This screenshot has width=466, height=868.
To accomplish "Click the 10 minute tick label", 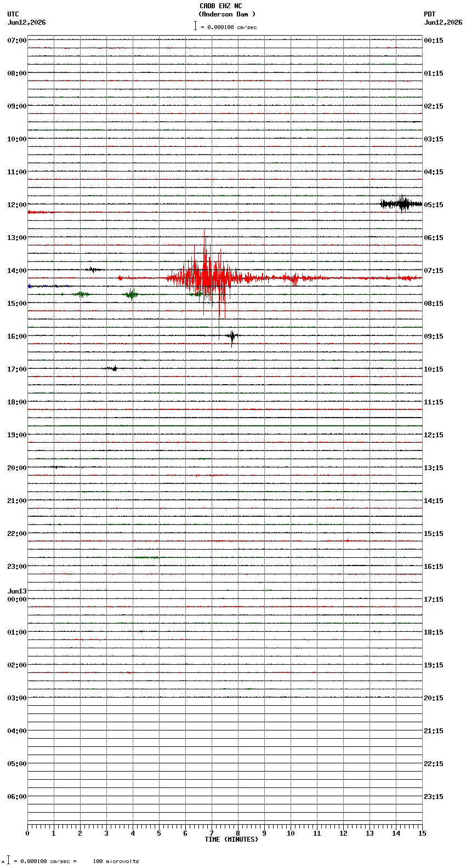I will pyautogui.click(x=291, y=833).
